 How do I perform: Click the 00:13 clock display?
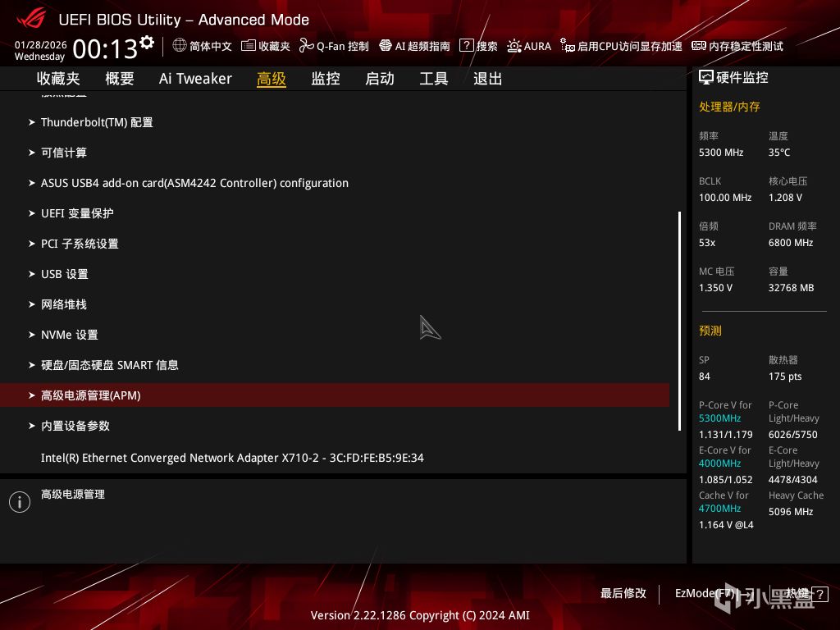click(105, 49)
